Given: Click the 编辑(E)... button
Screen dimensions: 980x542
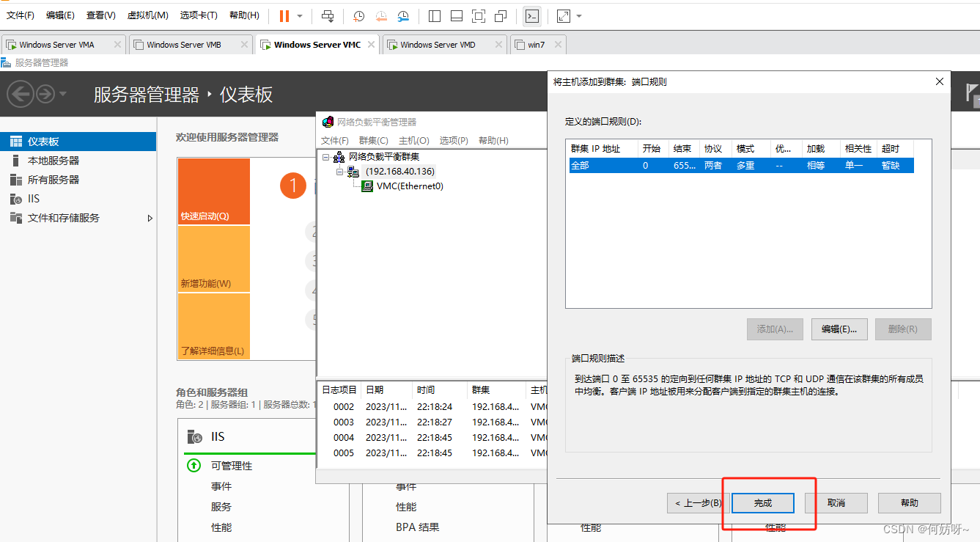Looking at the screenshot, I should [x=839, y=329].
